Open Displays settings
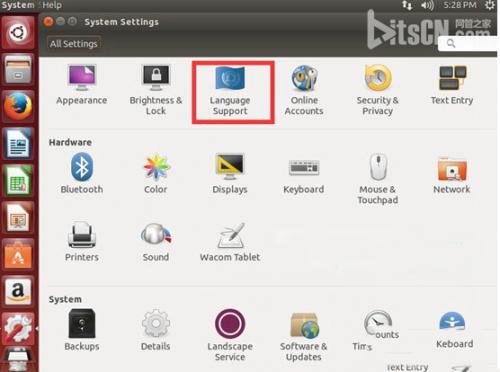 pos(230,173)
